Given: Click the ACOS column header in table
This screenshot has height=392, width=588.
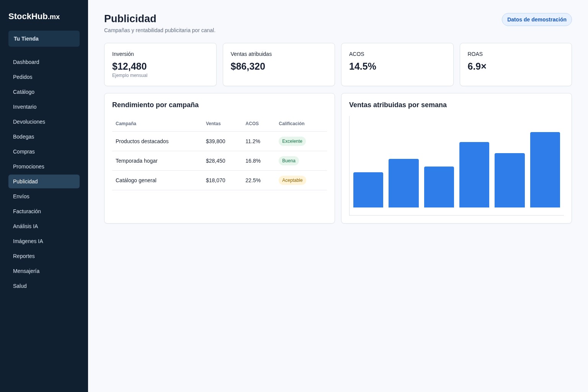Looking at the screenshot, I should click(x=252, y=124).
